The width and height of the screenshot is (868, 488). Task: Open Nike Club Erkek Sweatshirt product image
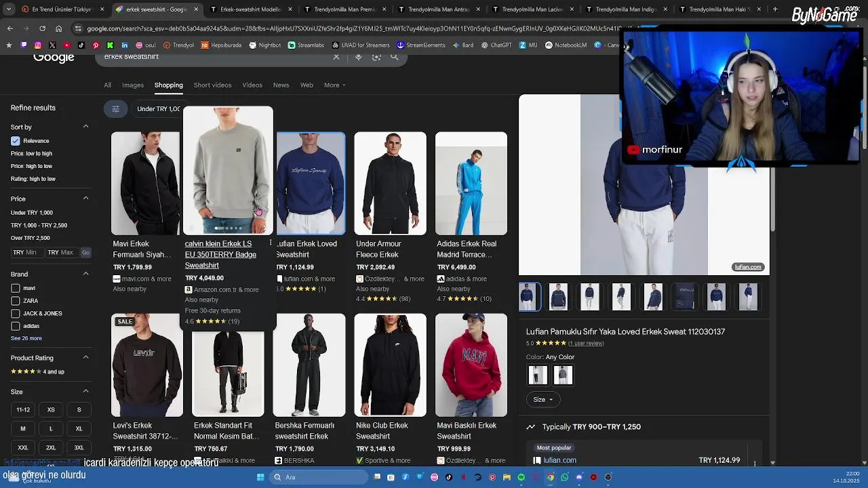pos(390,365)
